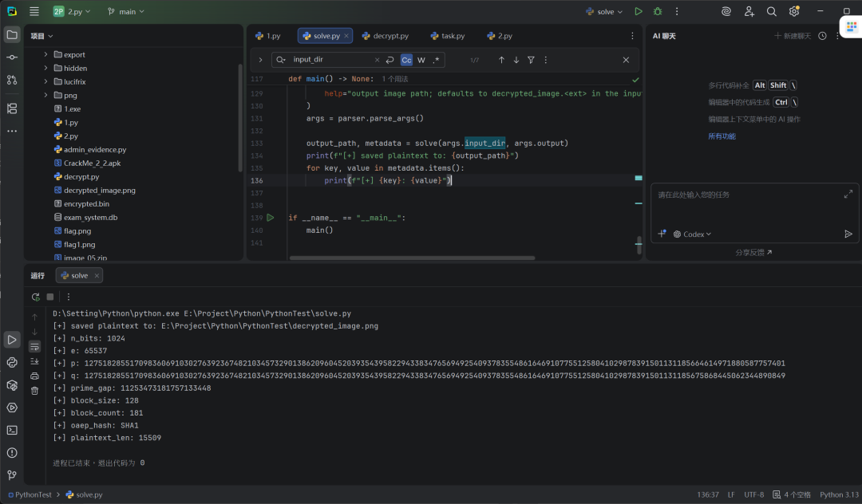This screenshot has height=504, width=862.
Task: Debug the solve configuration
Action: pyautogui.click(x=658, y=11)
